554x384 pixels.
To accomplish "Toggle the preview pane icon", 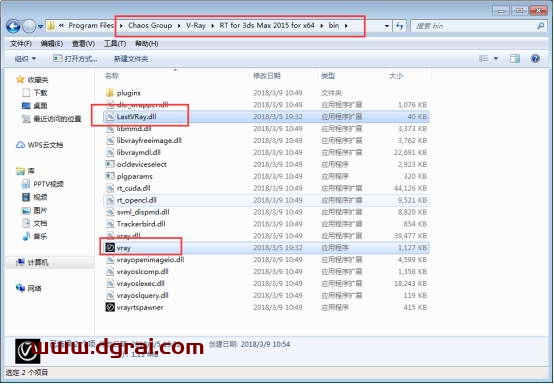I will coord(515,59).
